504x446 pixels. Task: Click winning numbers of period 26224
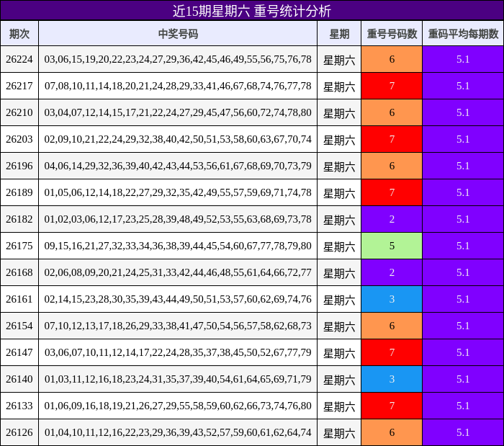point(178,60)
